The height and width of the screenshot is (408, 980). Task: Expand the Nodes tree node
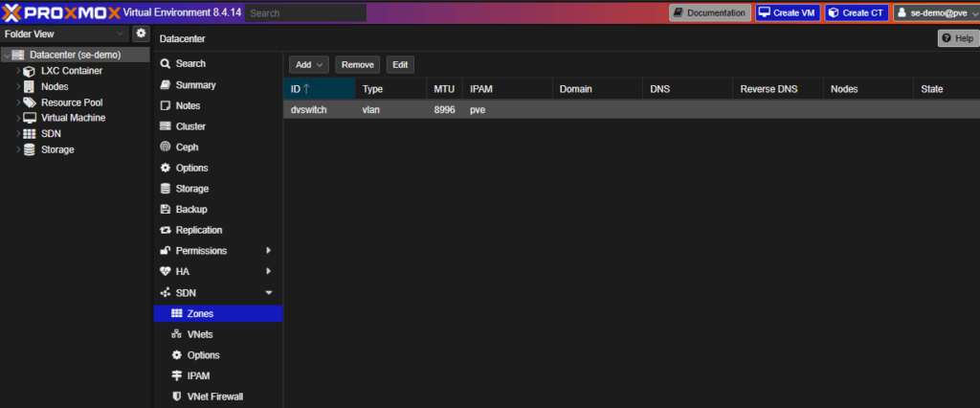(x=19, y=86)
